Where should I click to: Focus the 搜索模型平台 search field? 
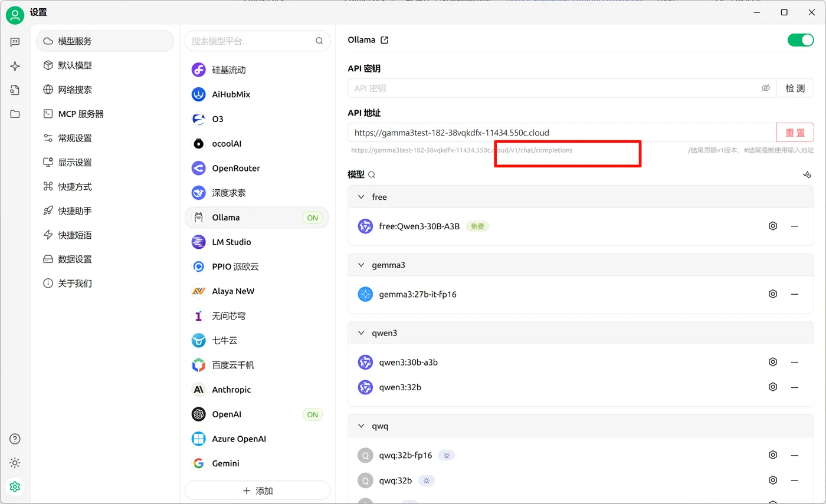[257, 41]
